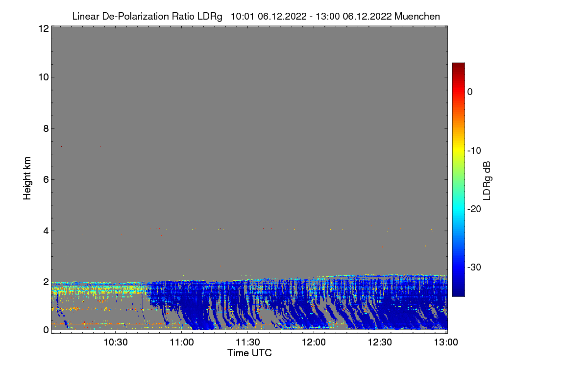Screen dimensions: 588x392
Task: Click the 'LDRg dB' colorbar label
Action: click(487, 180)
